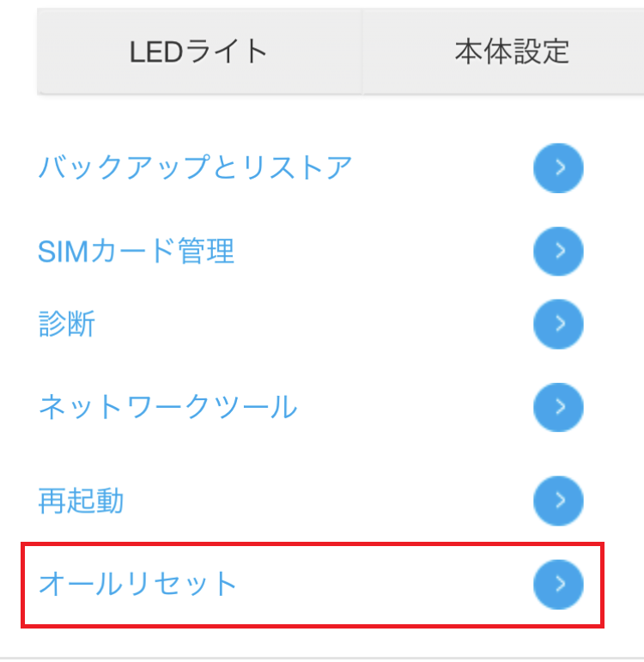The image size is (644, 662).
Task: Expand the network tools chevron circle
Action: tap(558, 407)
